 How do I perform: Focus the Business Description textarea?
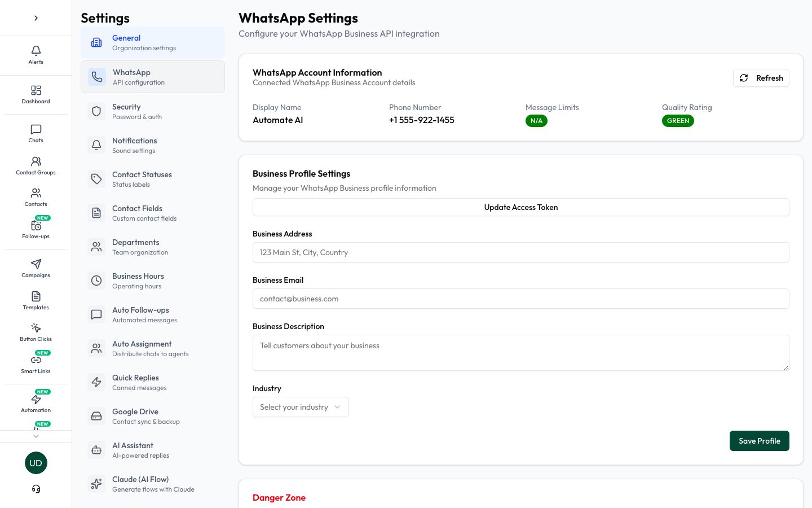tap(521, 353)
